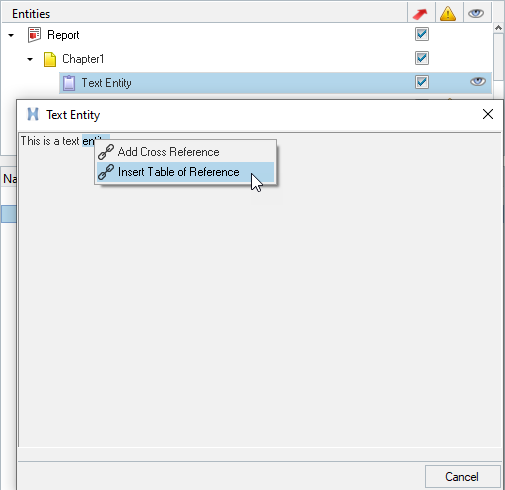
Task: Choose Add Cross Reference from context menu
Action: point(185,152)
